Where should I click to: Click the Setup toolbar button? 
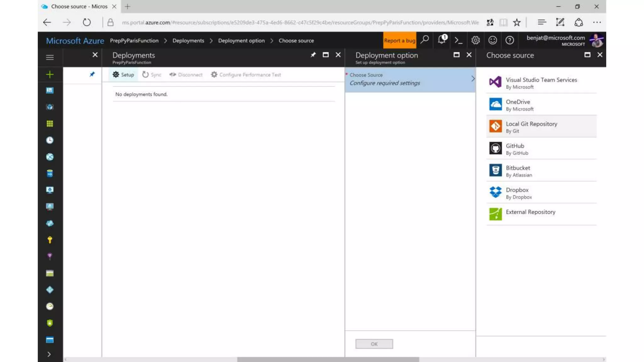click(123, 75)
